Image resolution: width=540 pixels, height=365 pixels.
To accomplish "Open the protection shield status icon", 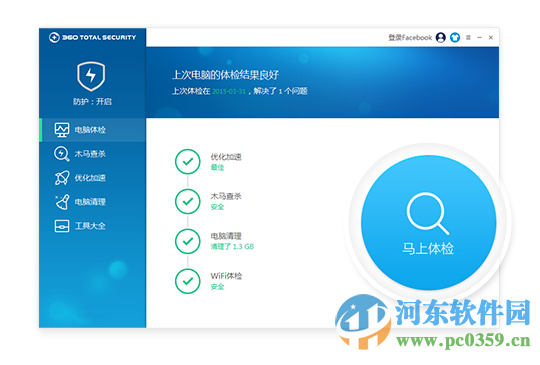I will point(91,76).
